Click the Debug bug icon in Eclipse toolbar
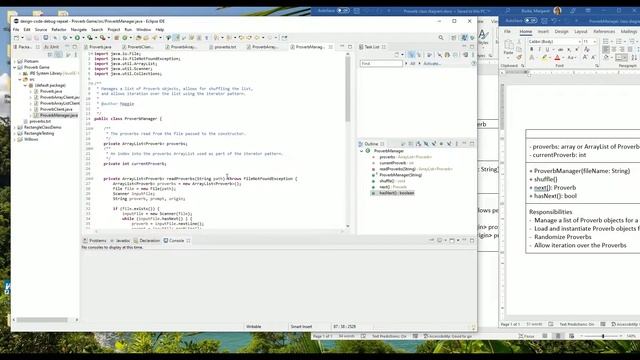This screenshot has height=360, width=640. coord(64,38)
